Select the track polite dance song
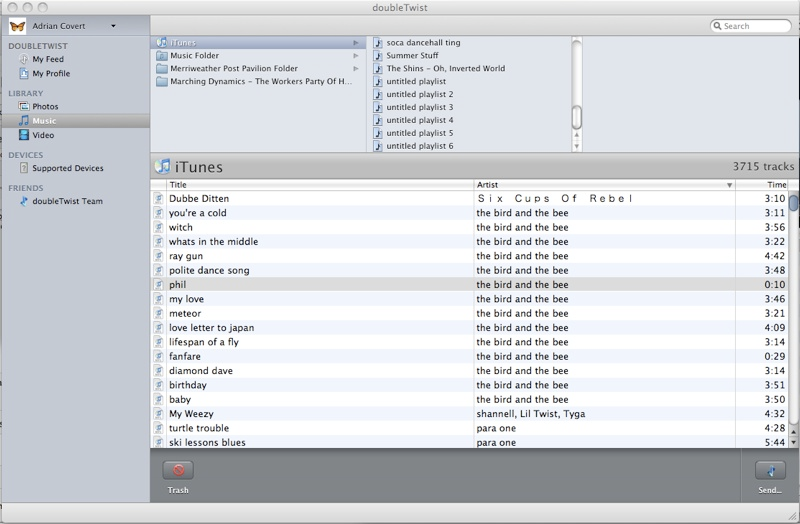The height and width of the screenshot is (524, 800). (x=469, y=270)
